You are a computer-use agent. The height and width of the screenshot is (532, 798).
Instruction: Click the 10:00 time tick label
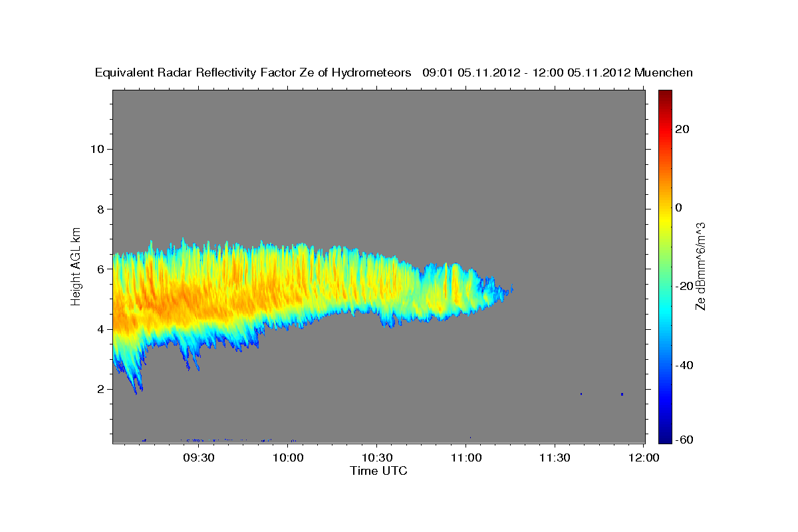[289, 458]
